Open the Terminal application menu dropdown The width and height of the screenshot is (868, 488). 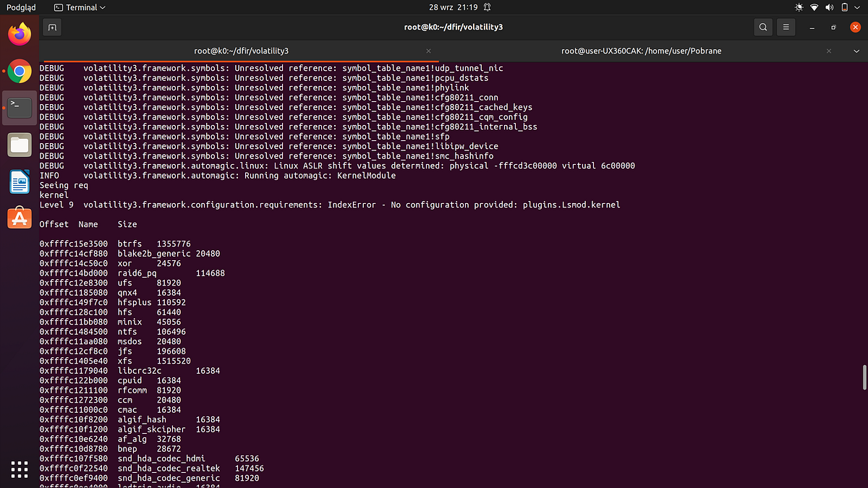tap(78, 7)
